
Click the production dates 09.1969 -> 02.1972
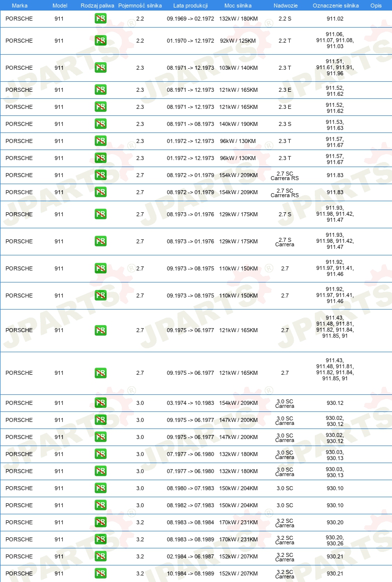point(190,19)
